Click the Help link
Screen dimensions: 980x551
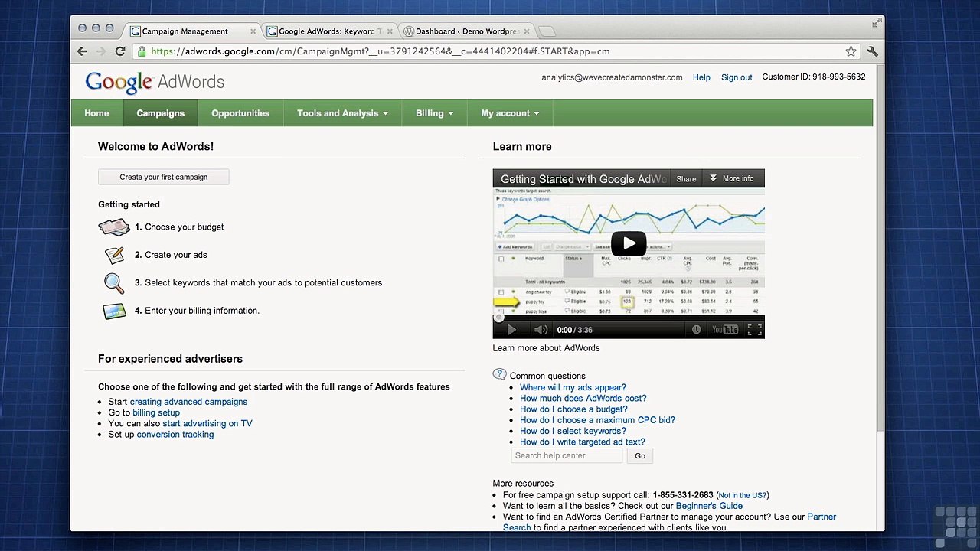pyautogui.click(x=701, y=77)
